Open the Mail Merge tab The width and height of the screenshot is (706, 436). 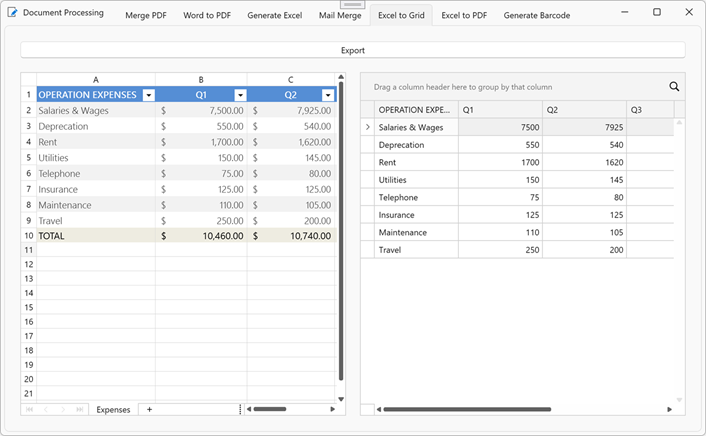pyautogui.click(x=340, y=15)
